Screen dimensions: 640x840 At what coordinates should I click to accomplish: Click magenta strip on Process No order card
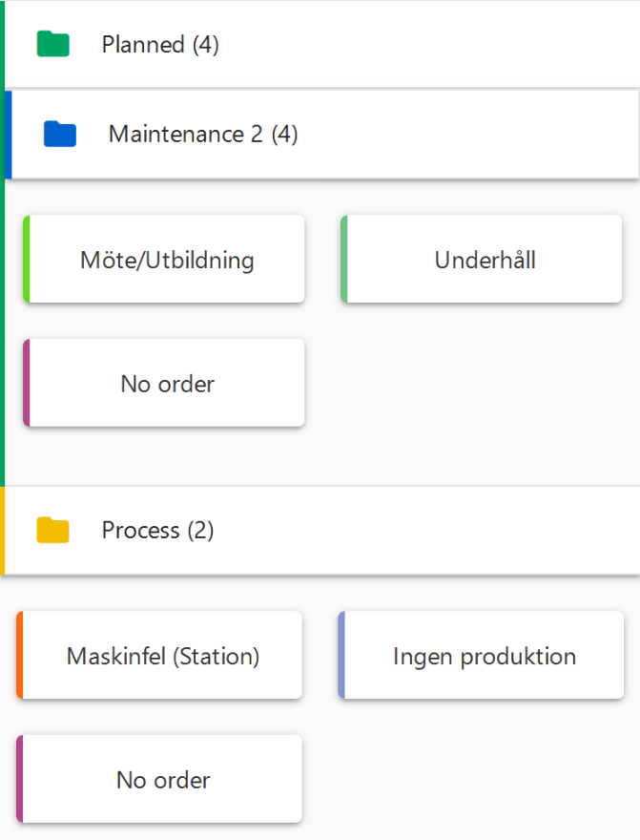coord(20,780)
